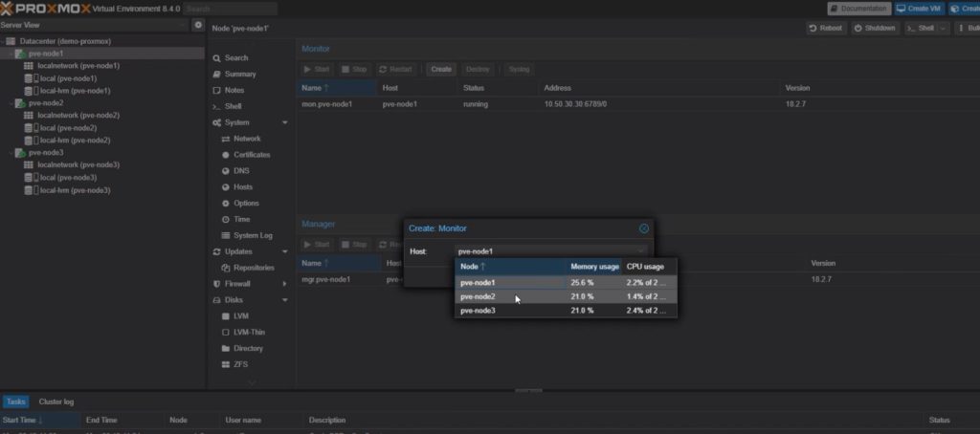Click the Shutdown node button
The height and width of the screenshot is (434, 980).
click(875, 28)
